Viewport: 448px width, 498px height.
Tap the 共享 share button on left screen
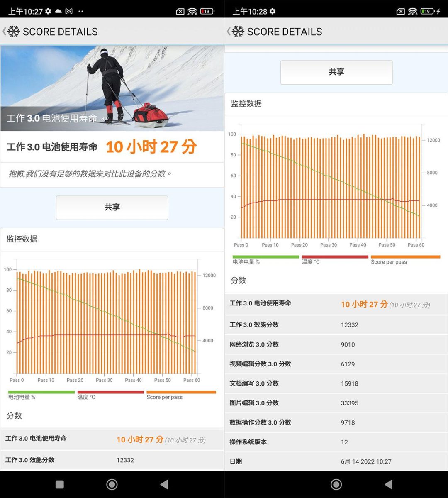tap(112, 207)
